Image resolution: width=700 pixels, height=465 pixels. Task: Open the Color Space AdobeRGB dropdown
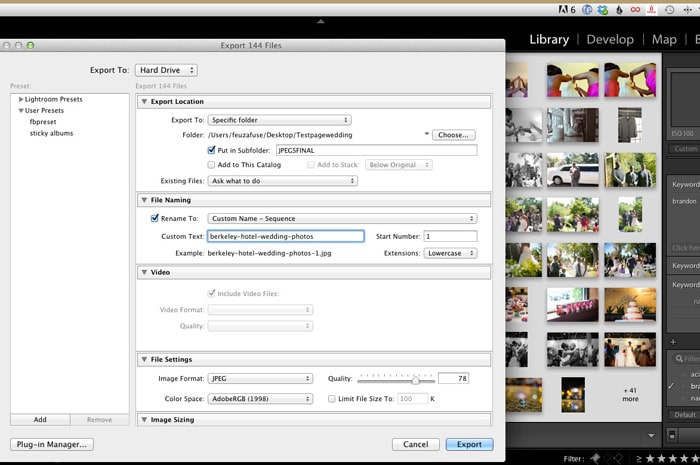click(x=260, y=399)
